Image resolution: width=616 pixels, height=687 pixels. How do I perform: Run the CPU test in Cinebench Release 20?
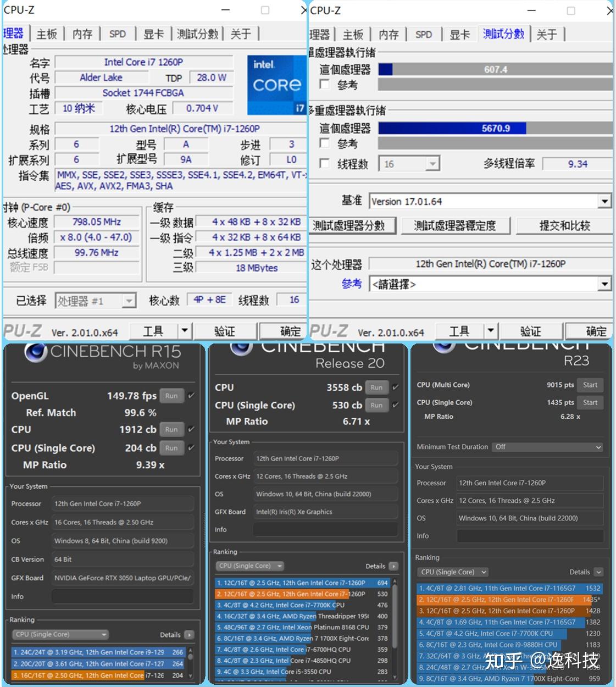point(376,387)
